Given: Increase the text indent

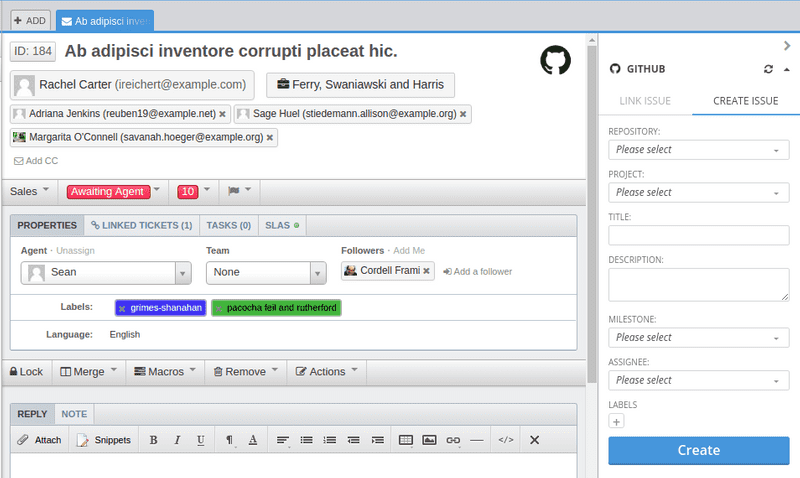Looking at the screenshot, I should point(378,440).
